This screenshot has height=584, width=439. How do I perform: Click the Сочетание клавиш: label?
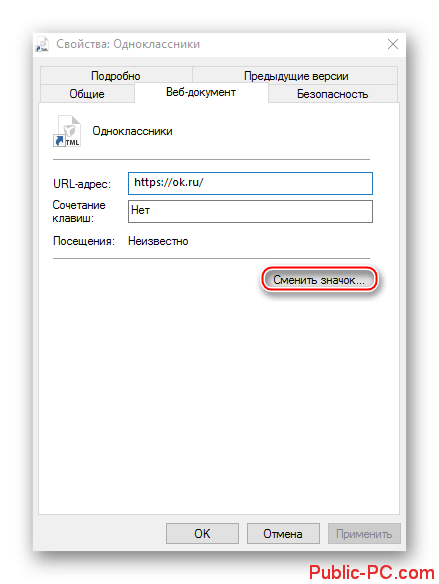pyautogui.click(x=79, y=212)
